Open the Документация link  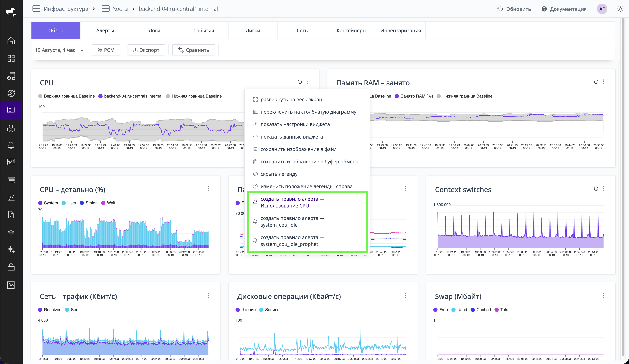564,9
